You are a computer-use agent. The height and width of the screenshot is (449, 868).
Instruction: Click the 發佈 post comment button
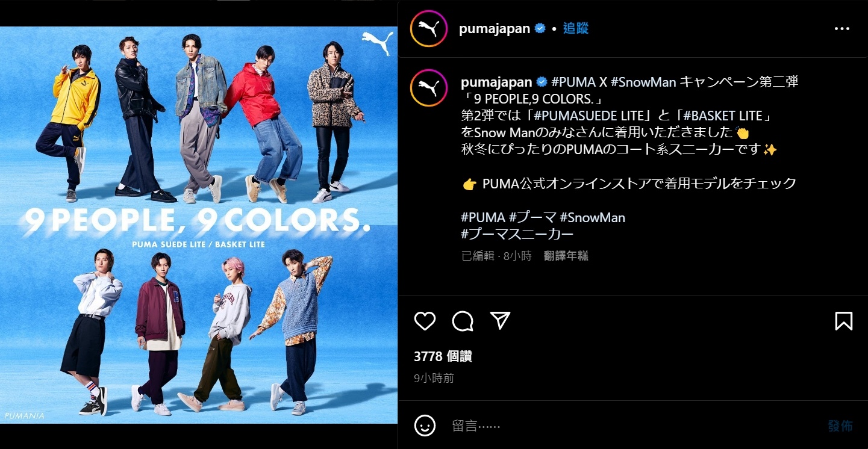(x=840, y=426)
